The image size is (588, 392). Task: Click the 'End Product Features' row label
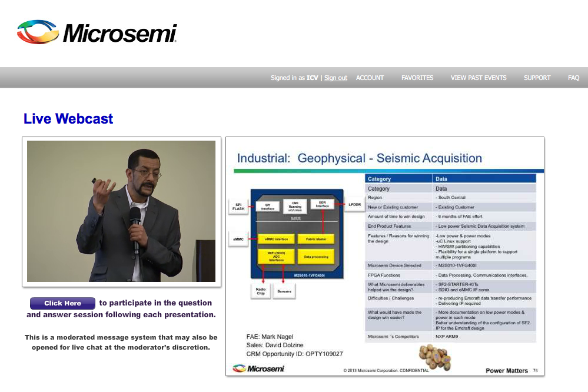coord(389,226)
